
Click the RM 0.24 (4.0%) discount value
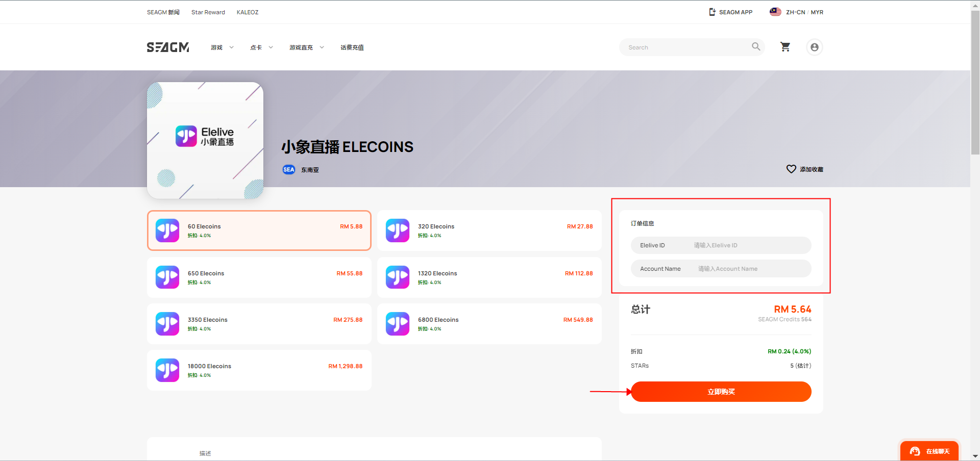(789, 351)
